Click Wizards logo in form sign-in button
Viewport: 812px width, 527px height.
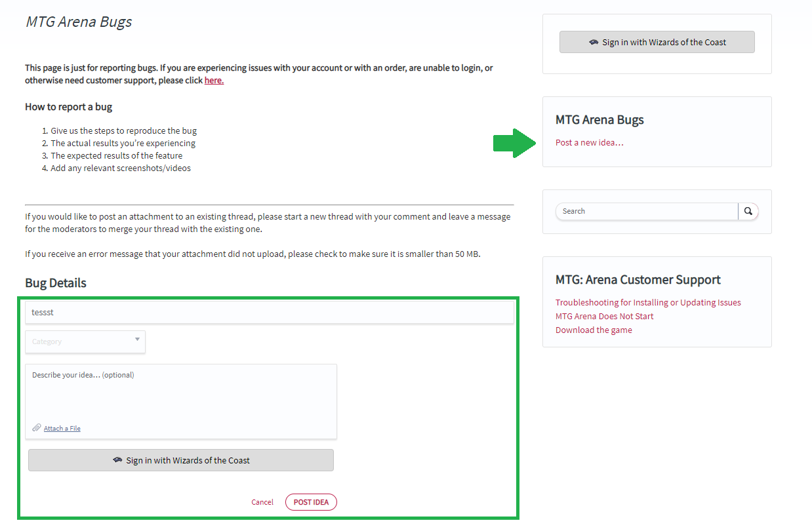coord(117,460)
